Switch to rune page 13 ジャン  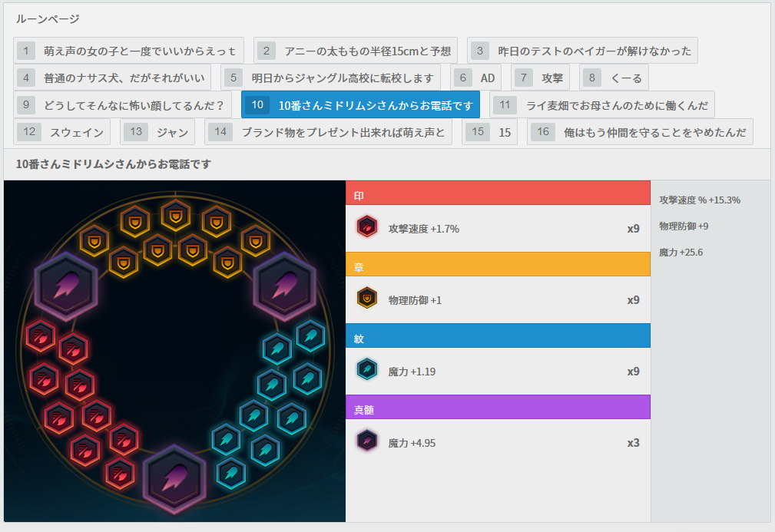click(x=157, y=132)
